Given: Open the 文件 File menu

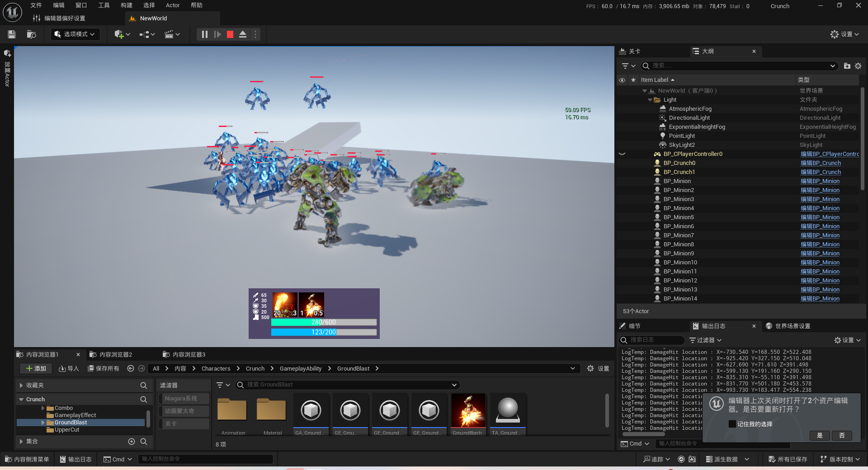Looking at the screenshot, I should tap(36, 5).
